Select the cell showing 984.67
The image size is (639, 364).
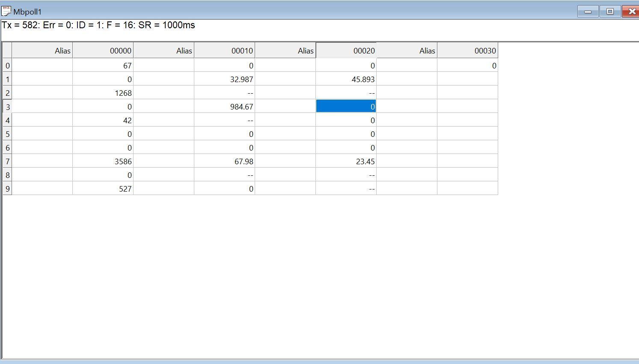(x=225, y=107)
